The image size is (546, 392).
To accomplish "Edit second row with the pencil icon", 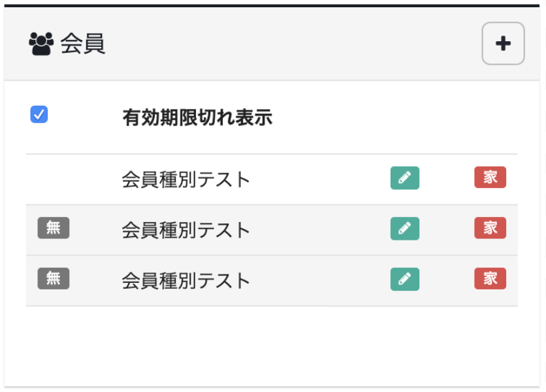I will [405, 228].
